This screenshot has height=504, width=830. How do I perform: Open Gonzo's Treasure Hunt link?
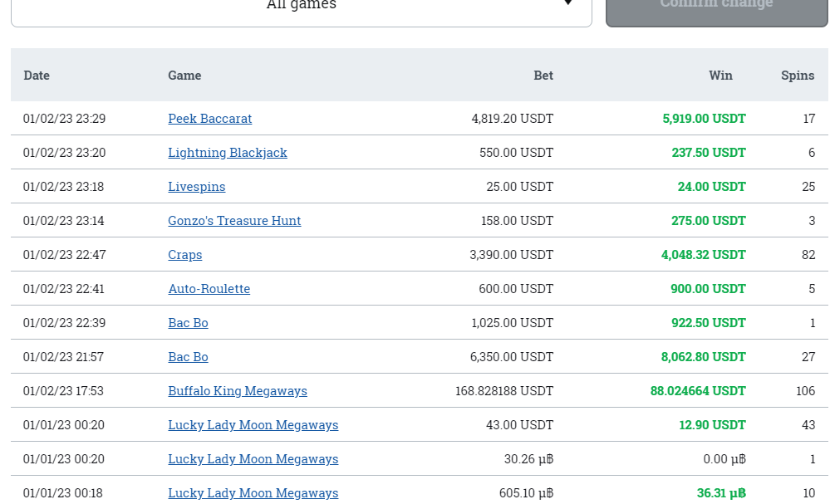click(234, 221)
